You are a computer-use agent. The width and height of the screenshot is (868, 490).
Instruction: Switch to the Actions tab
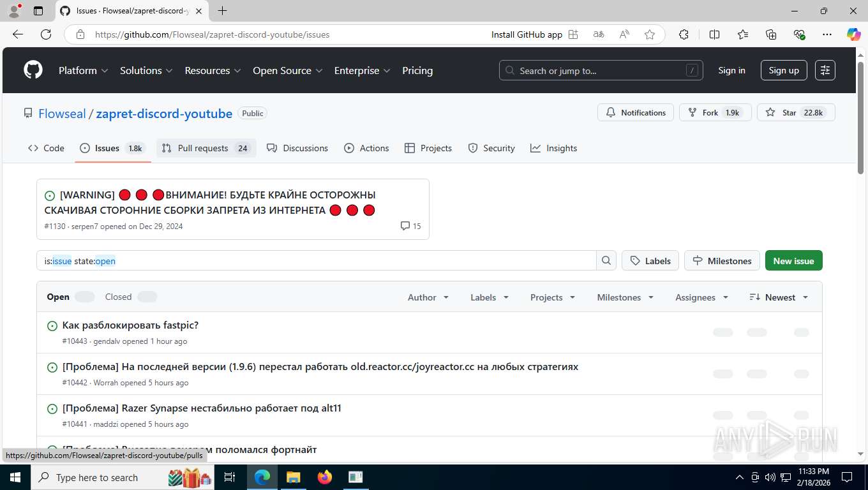coord(366,148)
